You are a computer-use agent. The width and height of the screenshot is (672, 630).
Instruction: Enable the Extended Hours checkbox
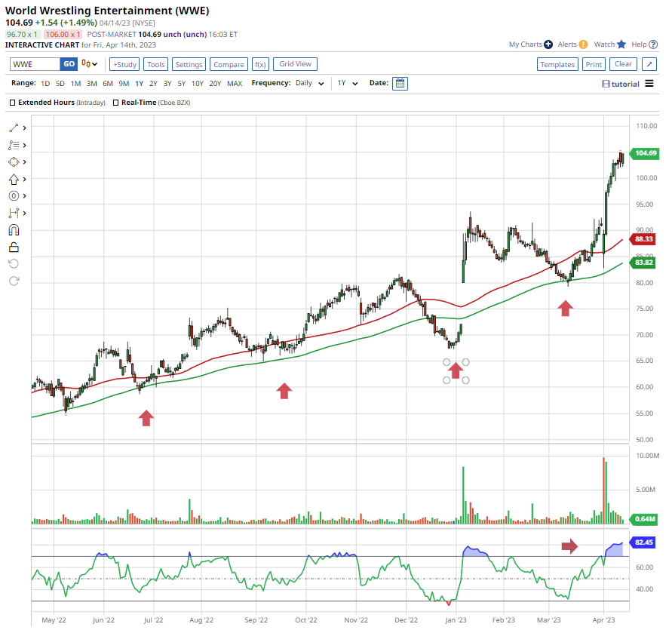(12, 103)
